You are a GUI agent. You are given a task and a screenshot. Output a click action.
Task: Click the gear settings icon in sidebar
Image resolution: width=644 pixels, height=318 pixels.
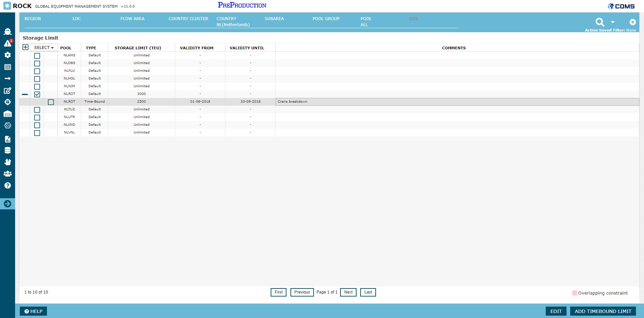(7, 55)
